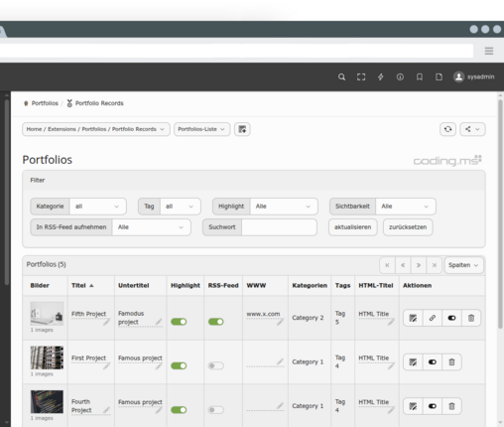
Task: Focus the Suchwort search field
Action: click(x=279, y=227)
